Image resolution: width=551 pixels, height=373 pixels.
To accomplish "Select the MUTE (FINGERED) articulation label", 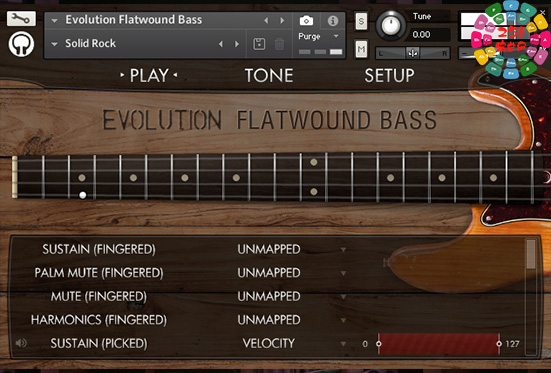I will tap(99, 296).
